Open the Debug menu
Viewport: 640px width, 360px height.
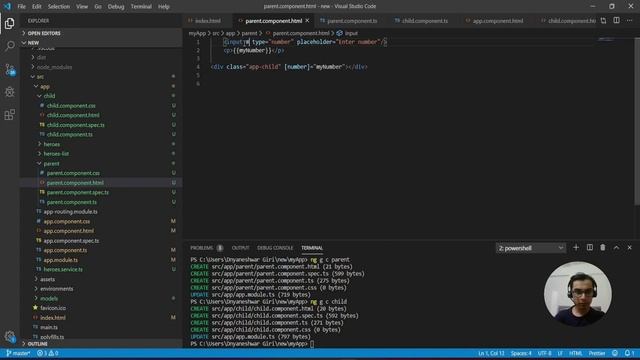click(x=116, y=6)
